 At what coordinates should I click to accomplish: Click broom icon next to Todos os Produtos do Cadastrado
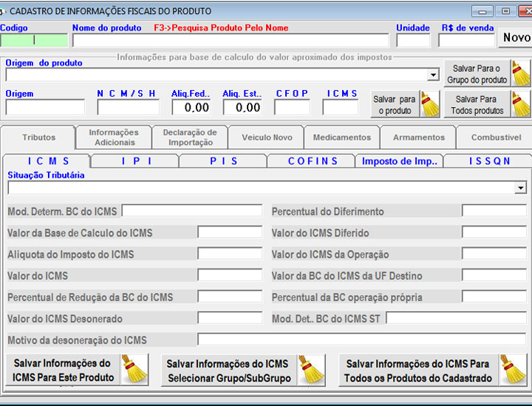pyautogui.click(x=513, y=370)
